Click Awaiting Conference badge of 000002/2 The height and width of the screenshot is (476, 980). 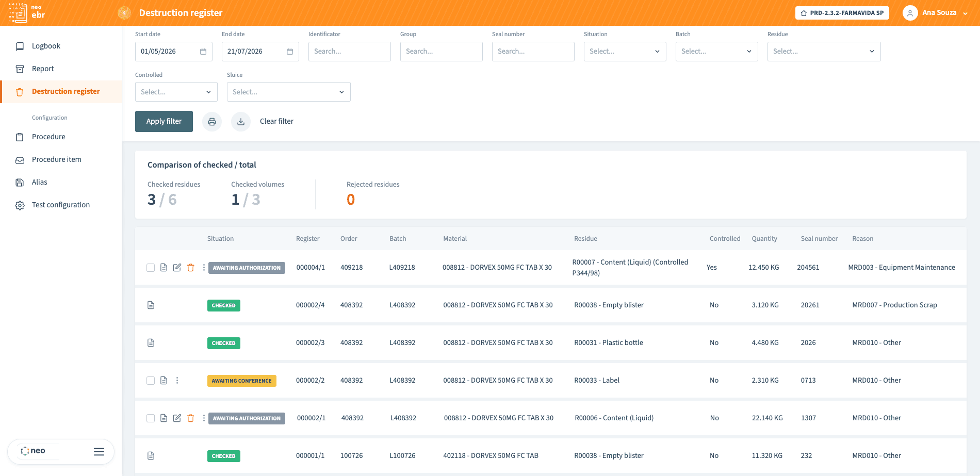242,381
